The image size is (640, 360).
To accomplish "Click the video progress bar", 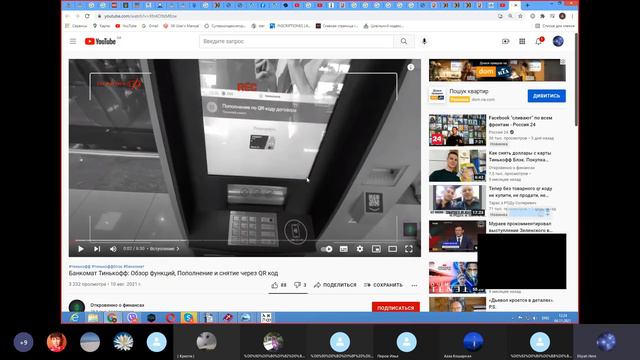I will pos(244,241).
